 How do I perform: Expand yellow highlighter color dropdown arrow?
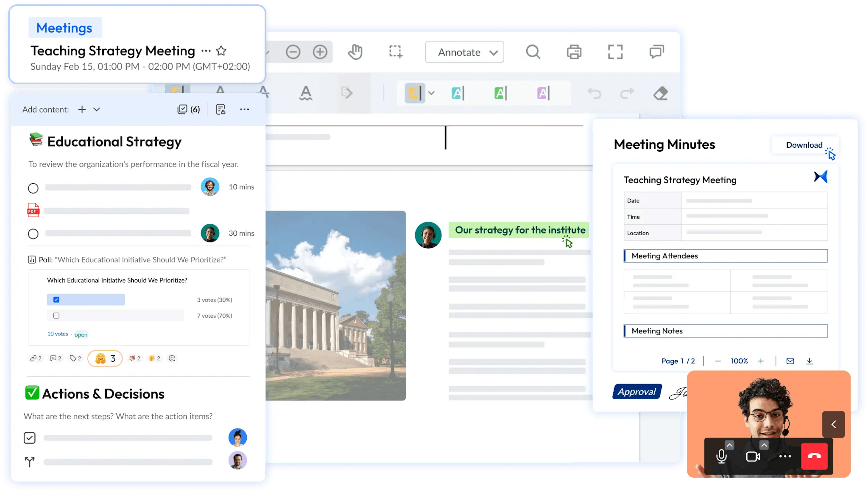431,93
